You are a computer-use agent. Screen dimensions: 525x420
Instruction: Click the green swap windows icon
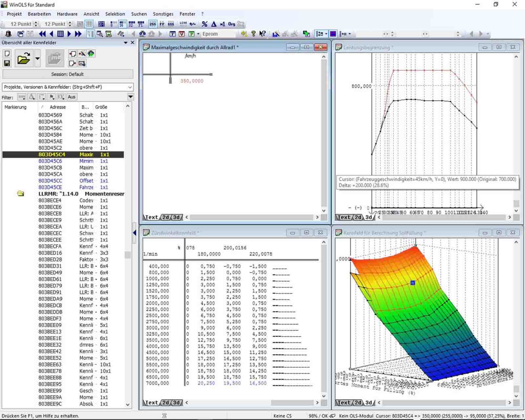point(306,34)
